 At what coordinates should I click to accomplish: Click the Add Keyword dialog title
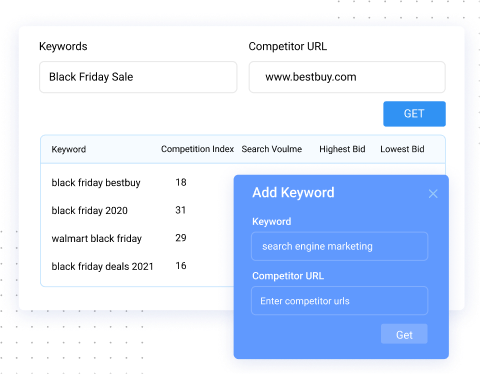click(293, 193)
